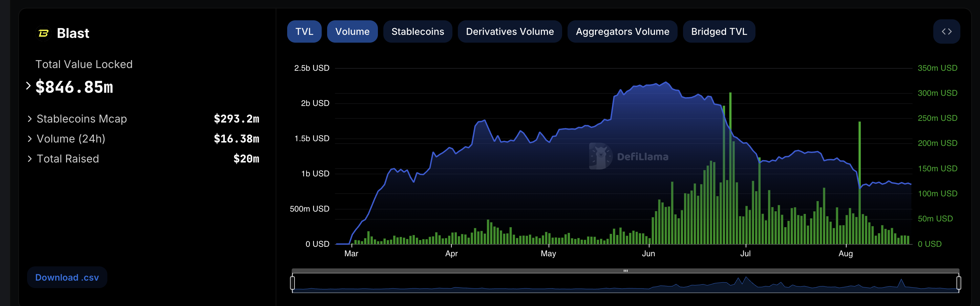Toggle the Volume chart series

352,31
